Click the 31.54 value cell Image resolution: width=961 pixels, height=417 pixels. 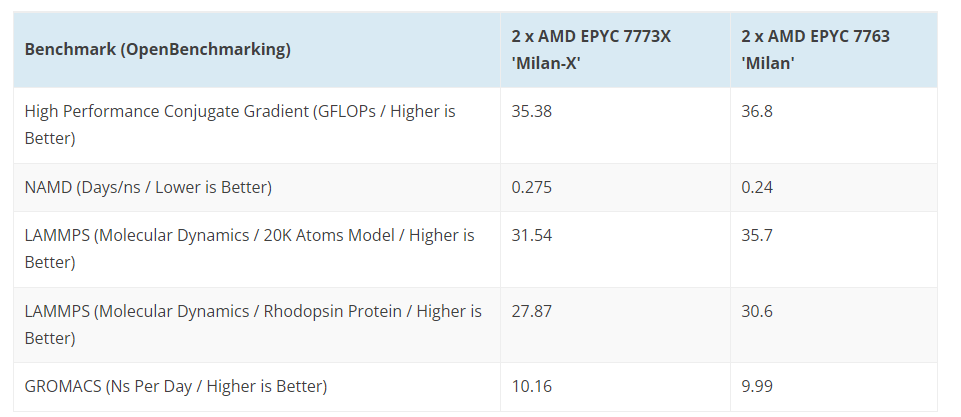point(531,236)
